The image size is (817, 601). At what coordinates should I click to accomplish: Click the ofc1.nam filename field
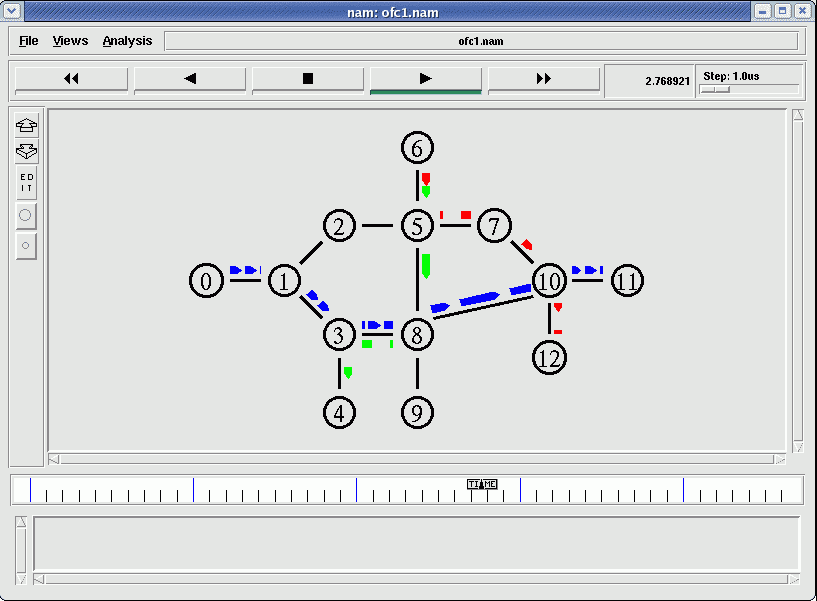(481, 41)
